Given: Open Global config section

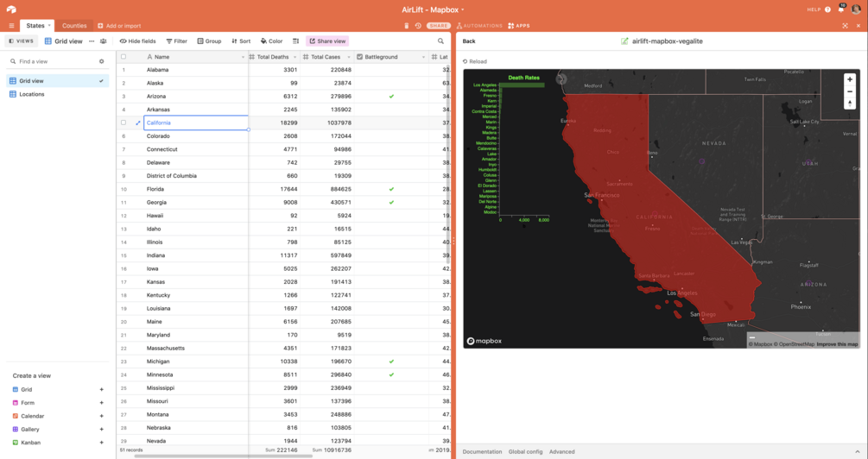Looking at the screenshot, I should click(525, 452).
